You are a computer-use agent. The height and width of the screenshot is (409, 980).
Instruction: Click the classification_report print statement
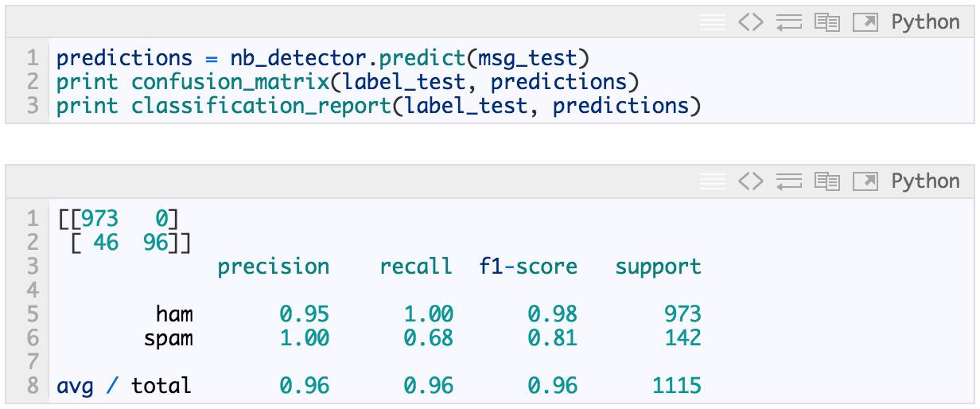(x=379, y=106)
